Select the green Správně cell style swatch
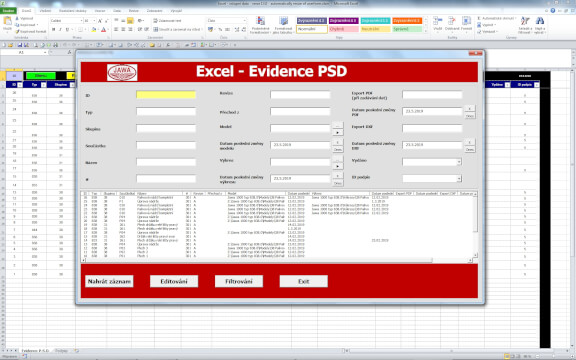The width and height of the screenshot is (576, 360). 407,29
